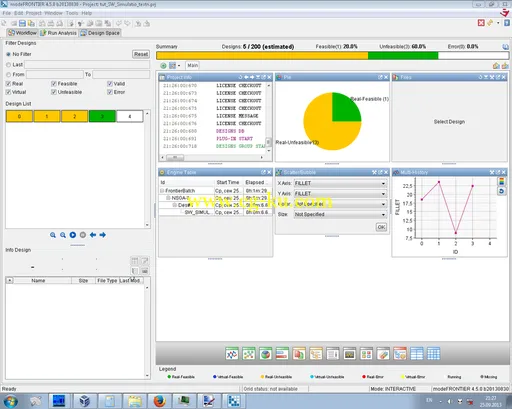Click the Save project toolbar icon
The width and height of the screenshot is (512, 409).
[x=22, y=23]
